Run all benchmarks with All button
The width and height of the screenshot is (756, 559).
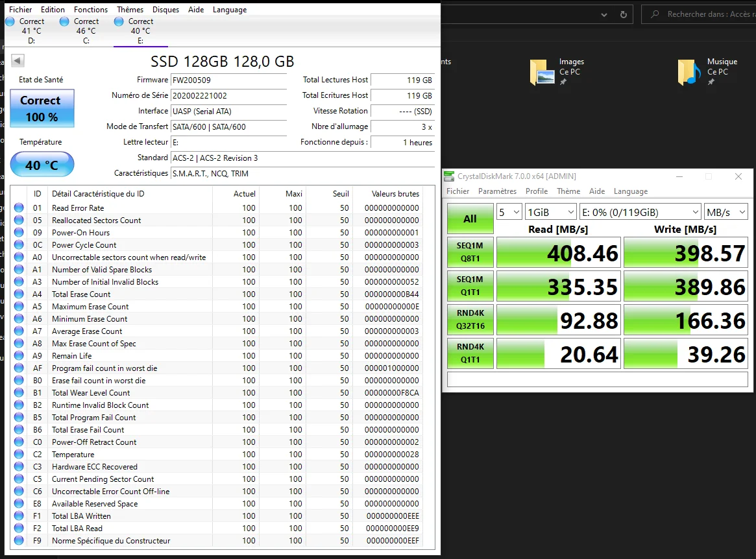pos(470,219)
